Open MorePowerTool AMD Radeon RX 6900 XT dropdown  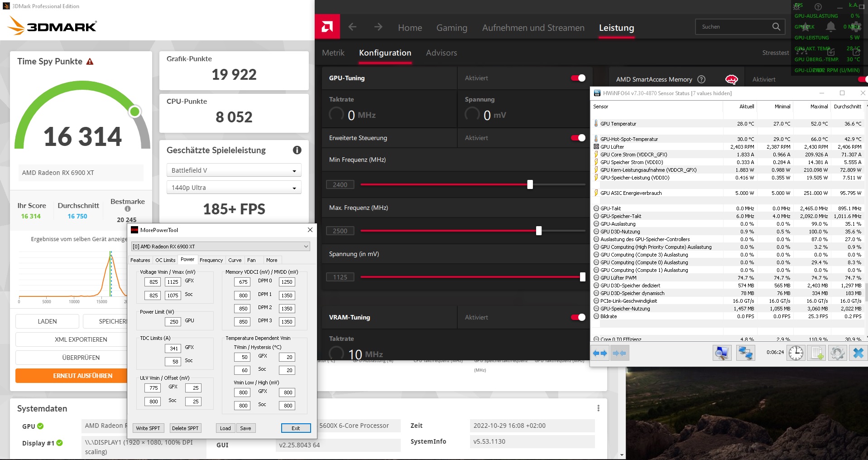click(x=220, y=247)
